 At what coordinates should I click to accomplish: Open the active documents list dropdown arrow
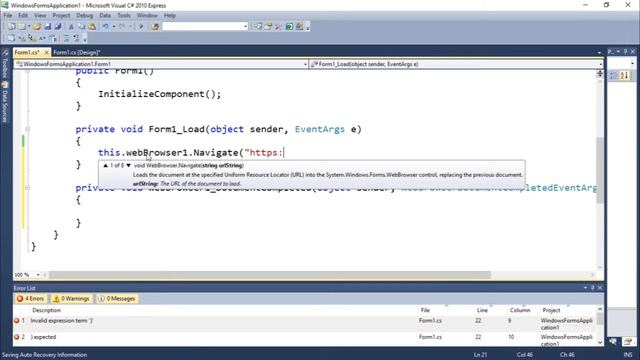(599, 52)
